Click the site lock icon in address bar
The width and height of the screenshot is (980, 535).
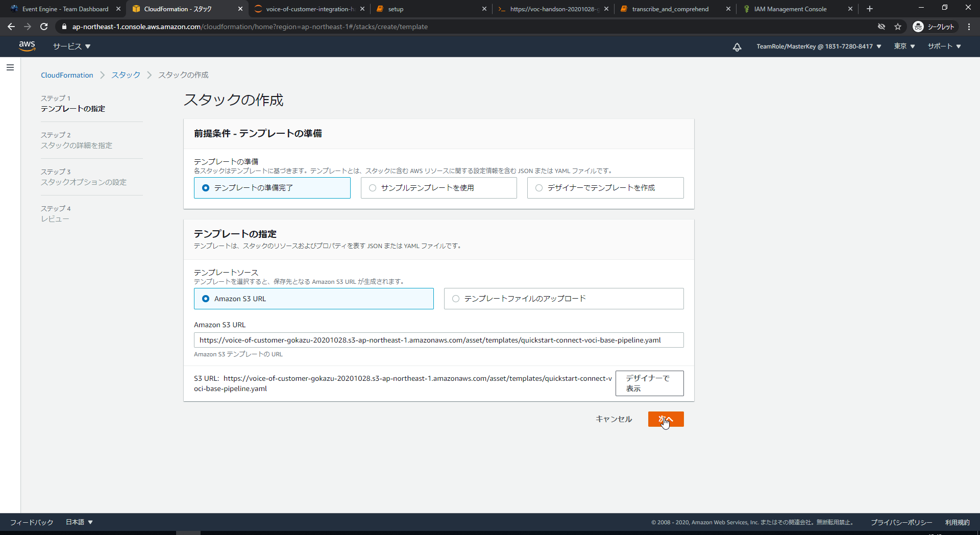click(64, 27)
